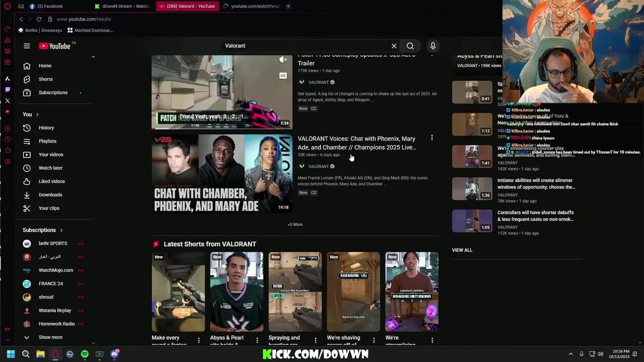This screenshot has height=362, width=644.
Task: Show hidden system tray icons
Action: (x=571, y=354)
